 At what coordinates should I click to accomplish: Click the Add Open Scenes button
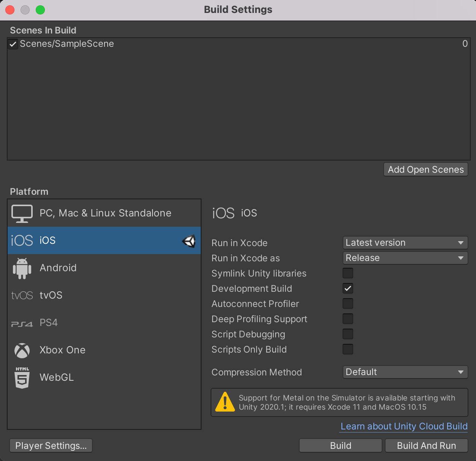[426, 170]
